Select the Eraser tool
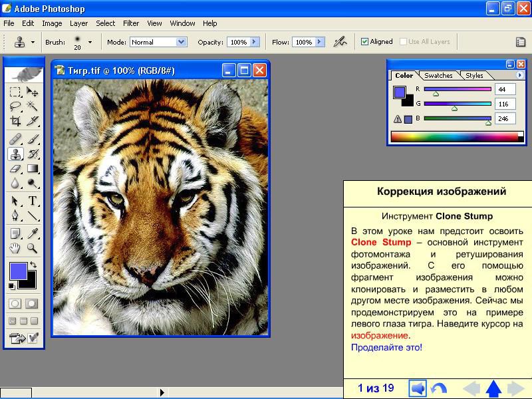The height and width of the screenshot is (399, 532). click(x=15, y=169)
